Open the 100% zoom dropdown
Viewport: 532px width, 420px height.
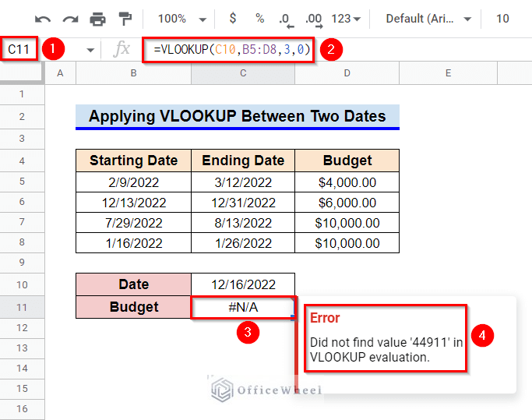[x=182, y=19]
